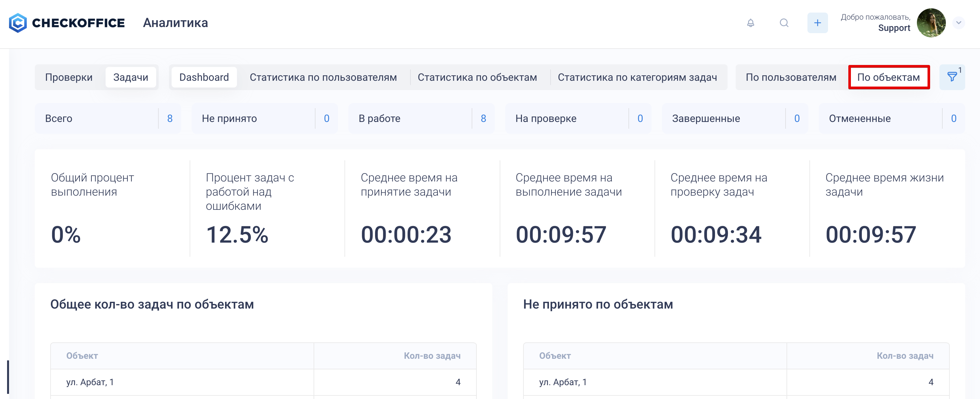Click the 00:09:34 review time value

pyautogui.click(x=716, y=234)
